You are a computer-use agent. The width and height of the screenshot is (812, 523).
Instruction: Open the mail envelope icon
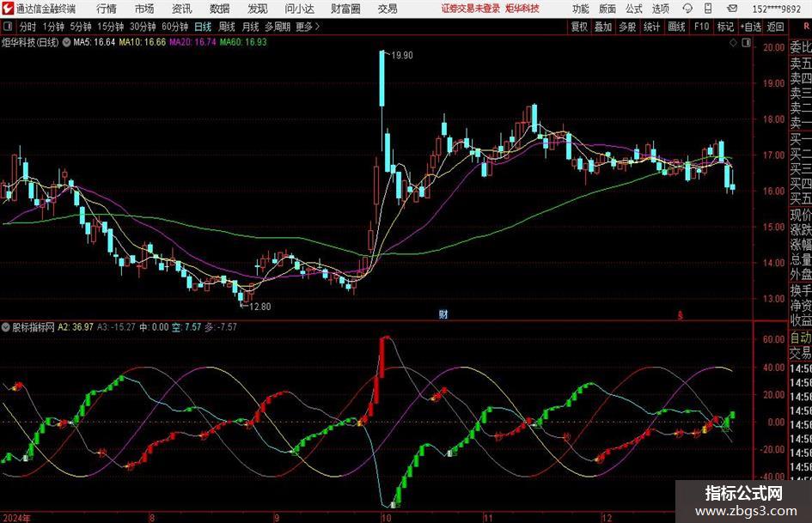(x=732, y=9)
